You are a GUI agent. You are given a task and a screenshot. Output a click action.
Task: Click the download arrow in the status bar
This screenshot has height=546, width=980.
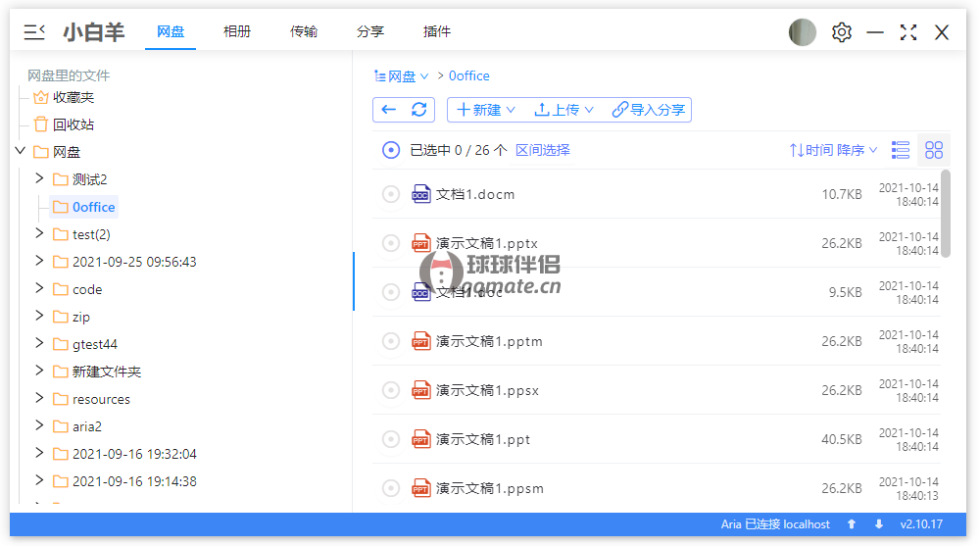pos(879,524)
